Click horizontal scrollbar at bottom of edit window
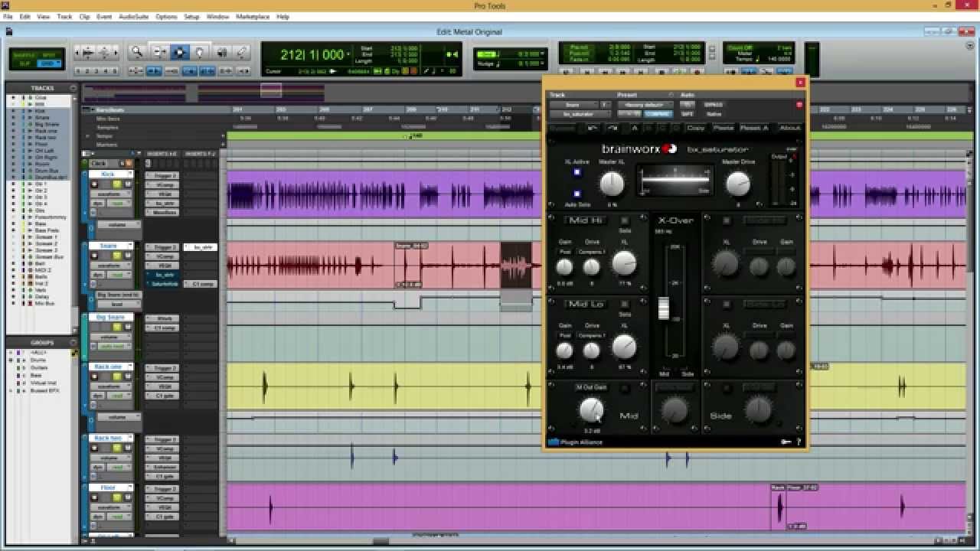The width and height of the screenshot is (980, 551). coord(381,541)
